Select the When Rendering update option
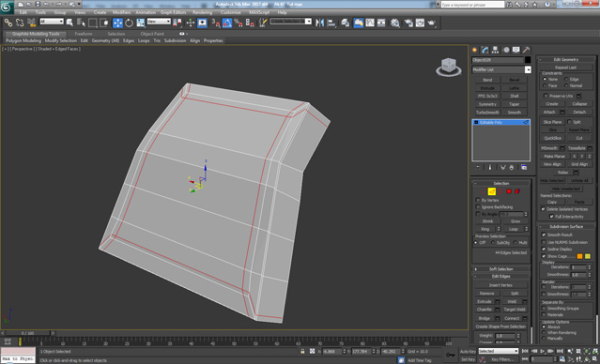 pyautogui.click(x=544, y=333)
